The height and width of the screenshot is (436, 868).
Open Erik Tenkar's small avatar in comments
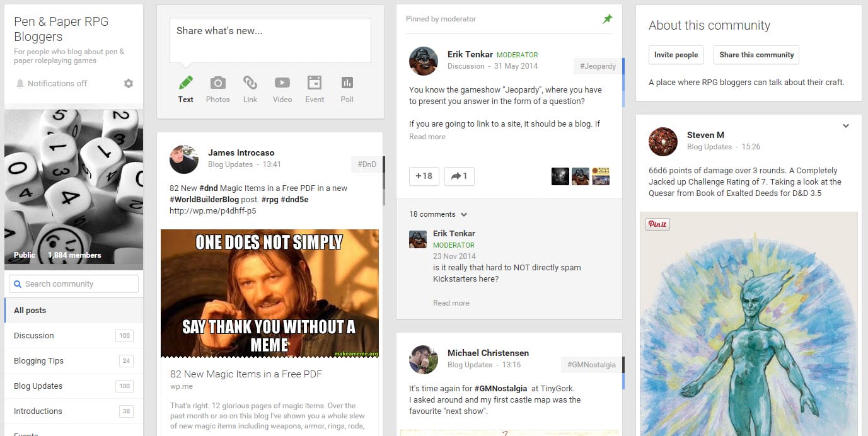418,239
